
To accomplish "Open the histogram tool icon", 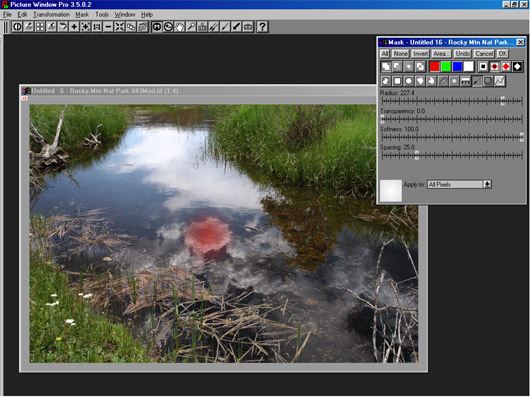I will (x=202, y=27).
